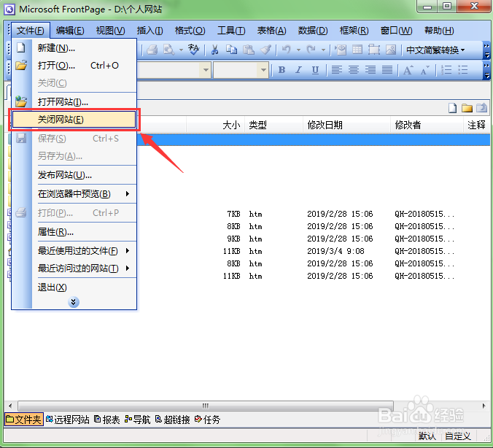Choose 属性(R)... menu entry

pyautogui.click(x=74, y=232)
